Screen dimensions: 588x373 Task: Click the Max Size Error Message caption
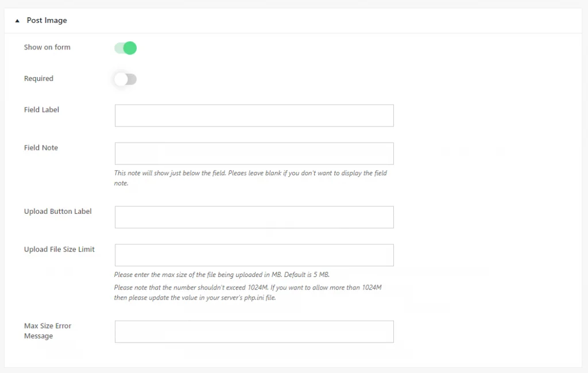(48, 331)
